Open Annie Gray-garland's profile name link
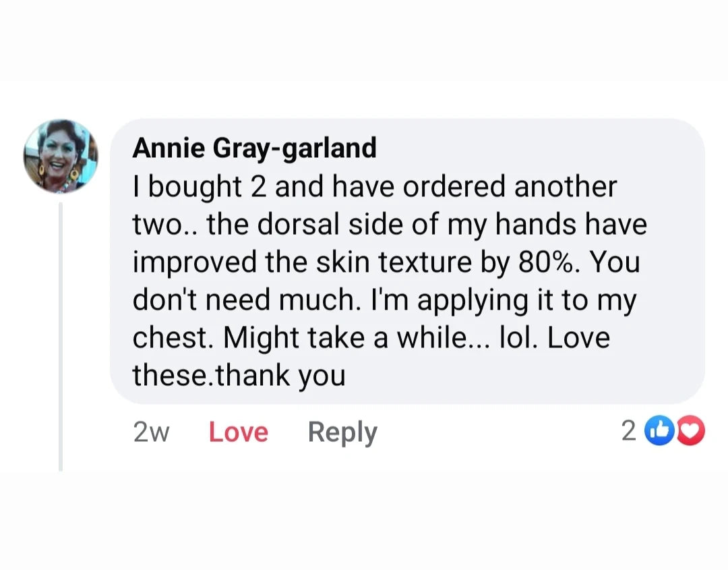728x570 pixels. [254, 147]
